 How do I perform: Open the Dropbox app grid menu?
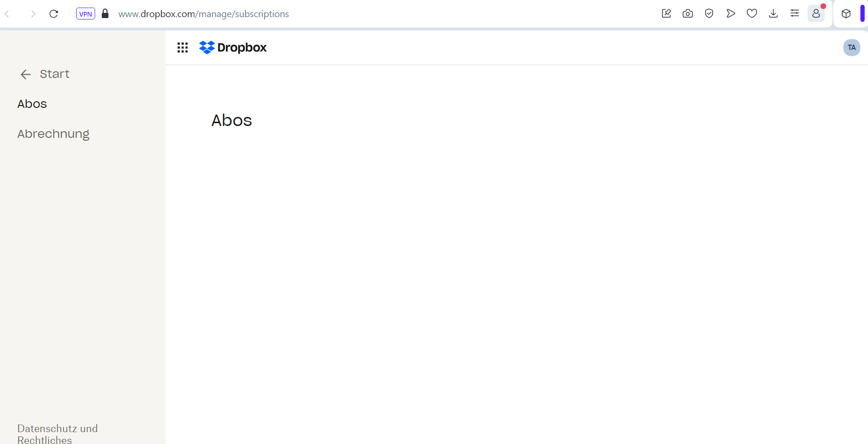click(x=183, y=48)
